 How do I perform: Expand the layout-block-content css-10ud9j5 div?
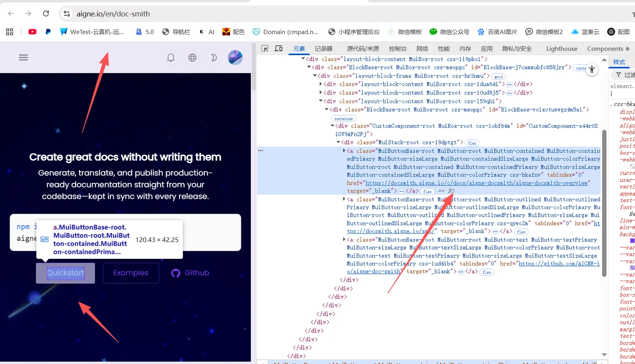pos(321,92)
